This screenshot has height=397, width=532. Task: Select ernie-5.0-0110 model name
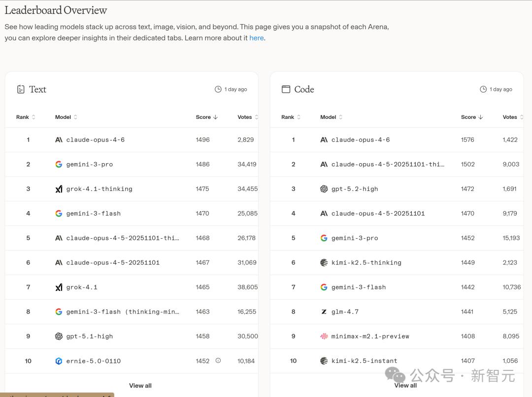coord(94,361)
